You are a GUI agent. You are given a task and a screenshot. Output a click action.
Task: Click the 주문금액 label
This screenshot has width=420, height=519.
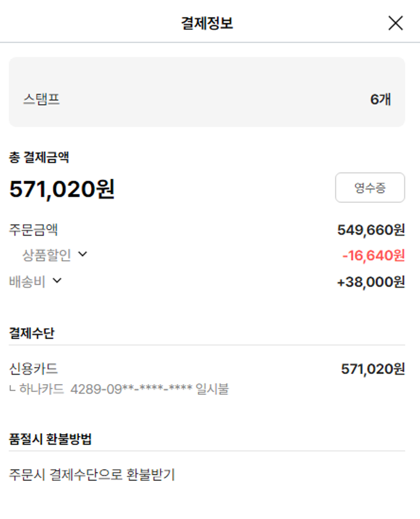click(34, 230)
